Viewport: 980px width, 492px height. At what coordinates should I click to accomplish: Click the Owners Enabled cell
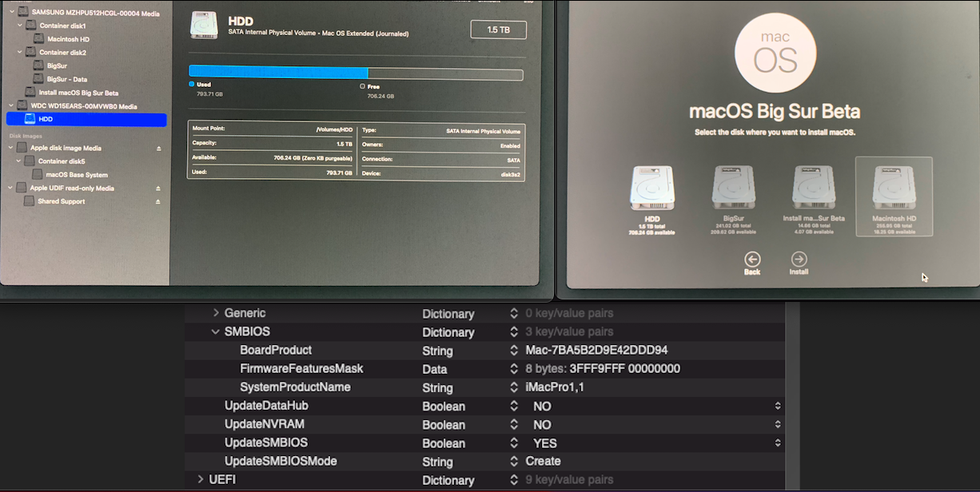click(x=441, y=144)
